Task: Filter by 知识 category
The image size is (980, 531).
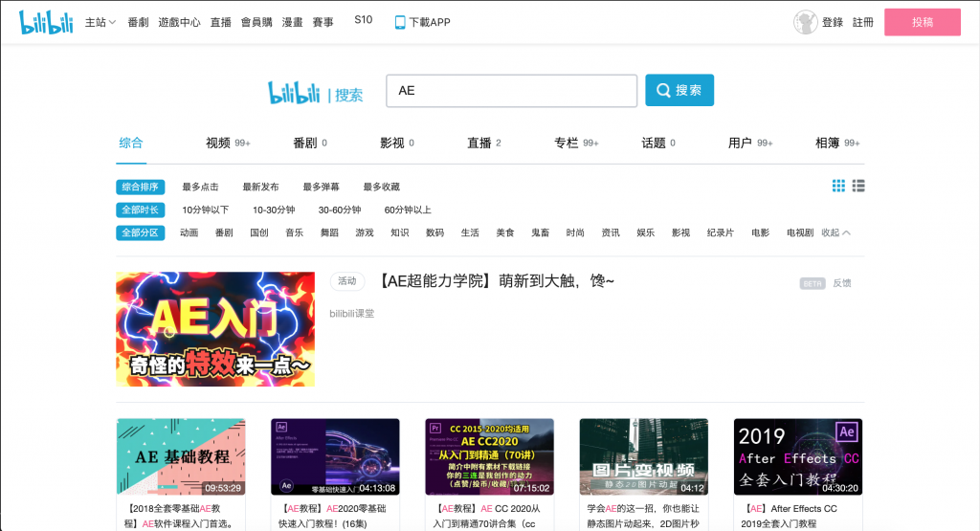Action: click(x=399, y=233)
